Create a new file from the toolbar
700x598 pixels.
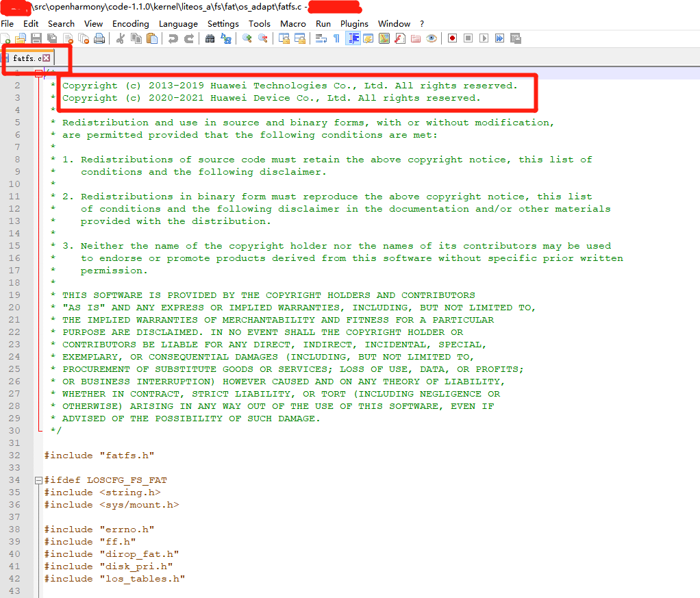pyautogui.click(x=6, y=38)
